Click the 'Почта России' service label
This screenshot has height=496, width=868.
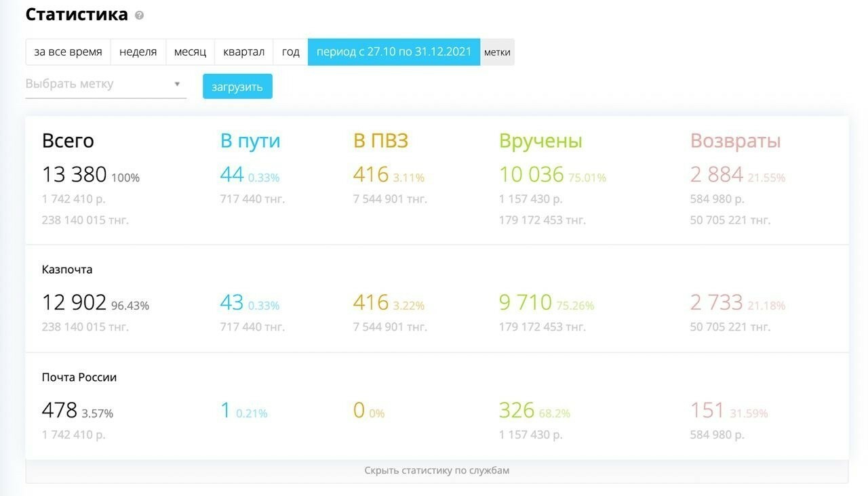click(x=79, y=377)
